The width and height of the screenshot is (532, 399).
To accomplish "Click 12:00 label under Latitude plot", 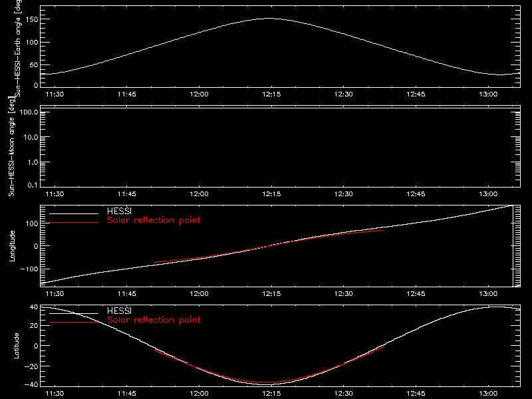I will [x=199, y=394].
